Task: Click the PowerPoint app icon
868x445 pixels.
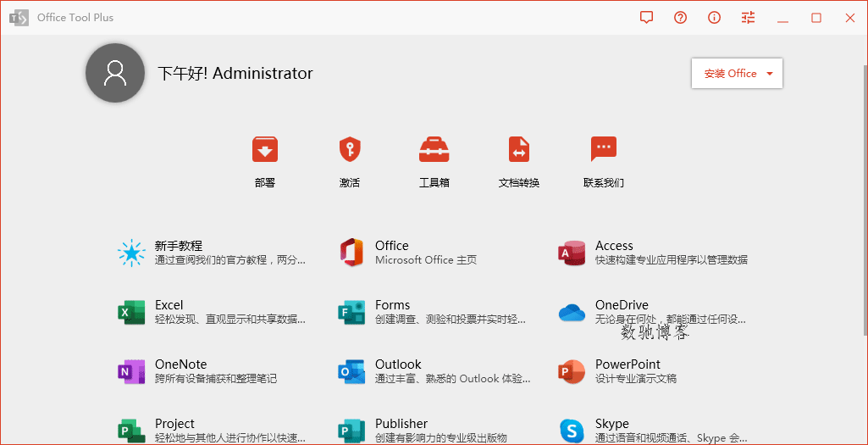Action: point(572,371)
